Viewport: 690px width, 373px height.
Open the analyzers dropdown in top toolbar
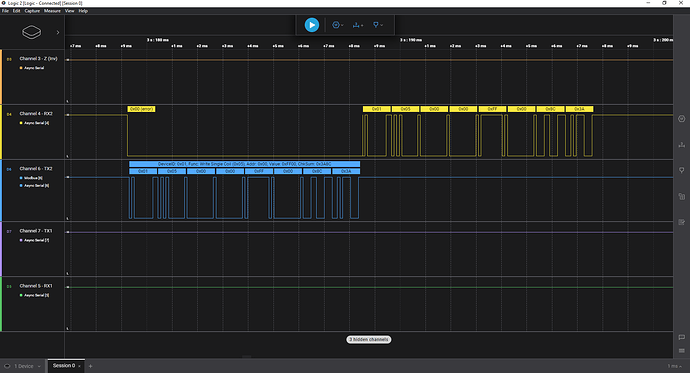pos(338,25)
